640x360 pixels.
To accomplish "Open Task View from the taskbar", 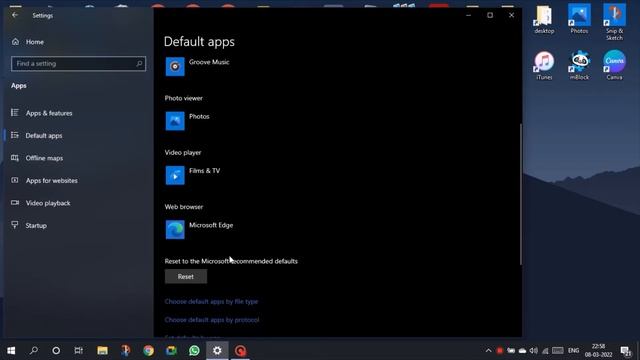I will pyautogui.click(x=78, y=351).
